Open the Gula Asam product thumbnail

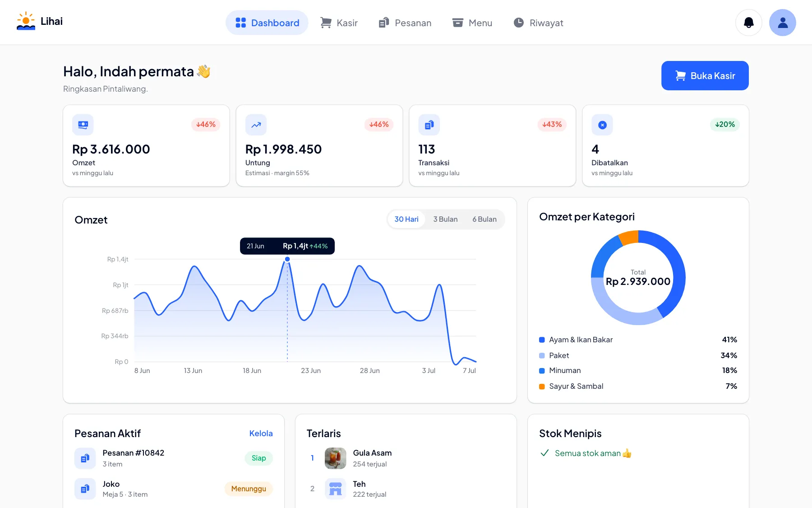(x=336, y=458)
